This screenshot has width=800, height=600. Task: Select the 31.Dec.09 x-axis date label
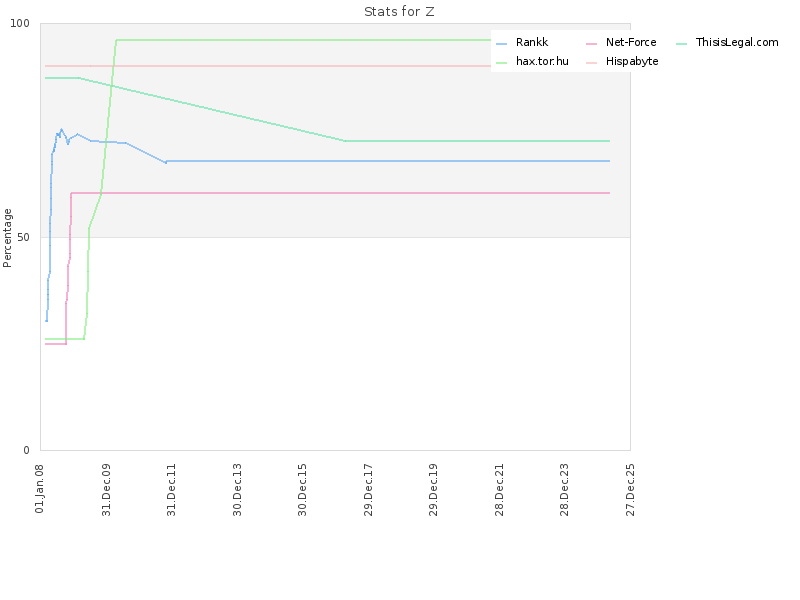(106, 488)
